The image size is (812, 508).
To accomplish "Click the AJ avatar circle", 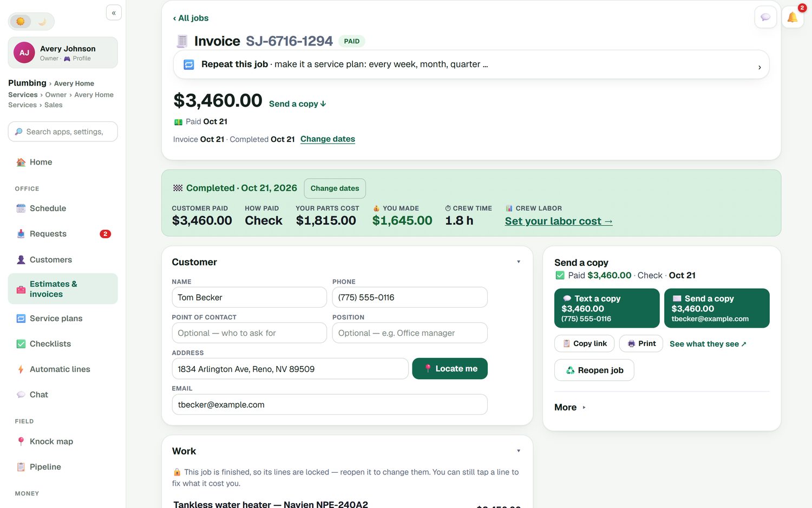I will point(24,53).
